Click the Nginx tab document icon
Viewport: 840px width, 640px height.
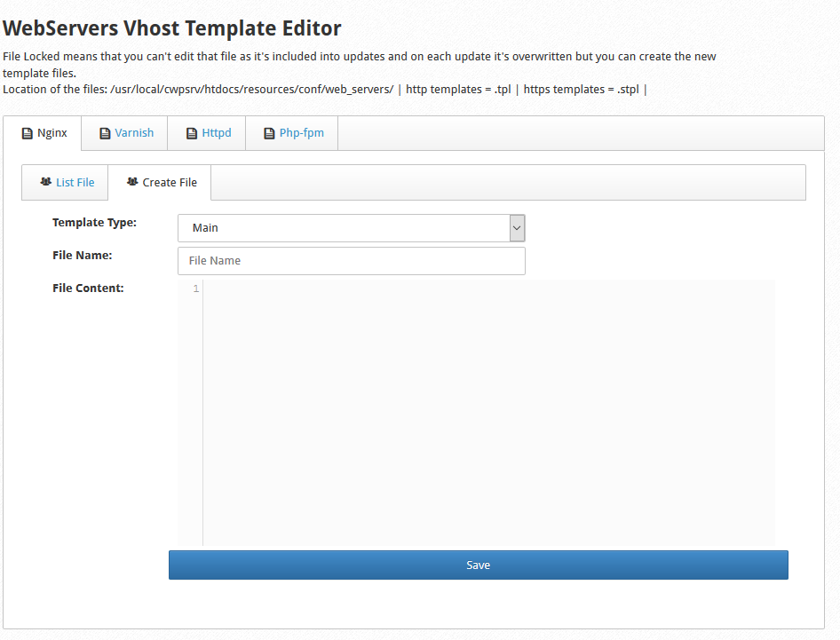[28, 133]
